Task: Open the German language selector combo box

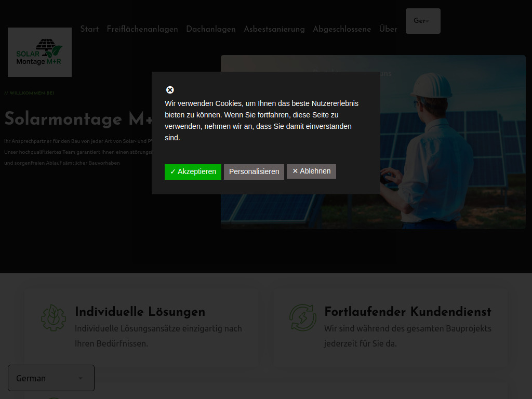Action: [x=50, y=378]
